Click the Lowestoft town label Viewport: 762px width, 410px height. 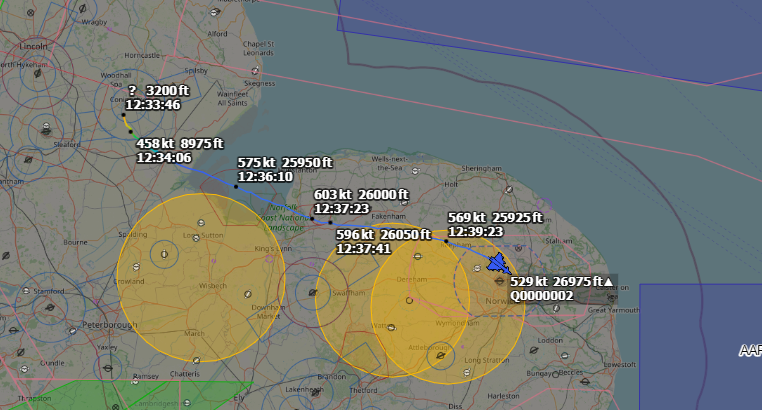620,364
